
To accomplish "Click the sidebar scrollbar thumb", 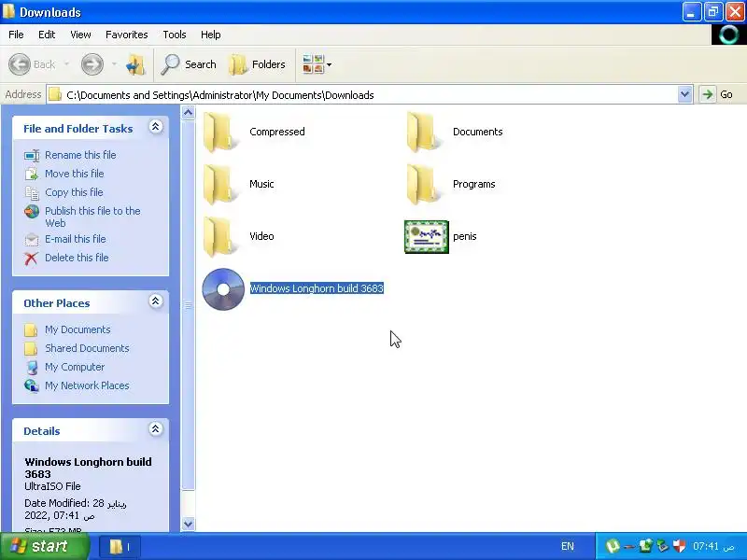I will click(189, 305).
